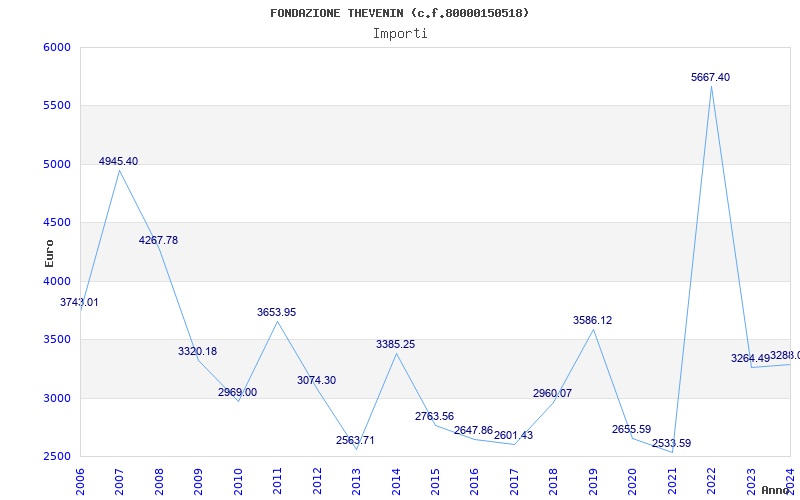Select the 3743.01 data label
The height and width of the screenshot is (500, 800).
[79, 303]
